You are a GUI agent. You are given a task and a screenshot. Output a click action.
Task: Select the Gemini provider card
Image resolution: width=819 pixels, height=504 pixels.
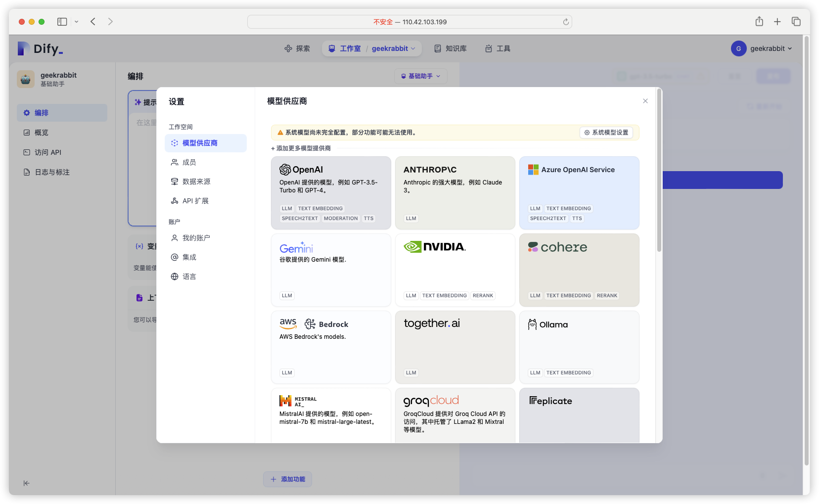click(331, 270)
